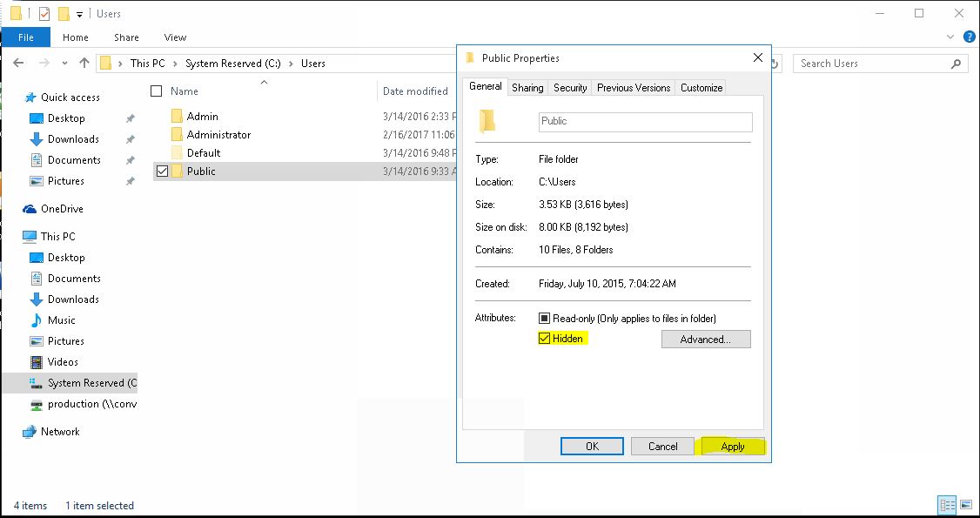Switch to the Previous Versions tab
The width and height of the screenshot is (980, 518).
[634, 88]
